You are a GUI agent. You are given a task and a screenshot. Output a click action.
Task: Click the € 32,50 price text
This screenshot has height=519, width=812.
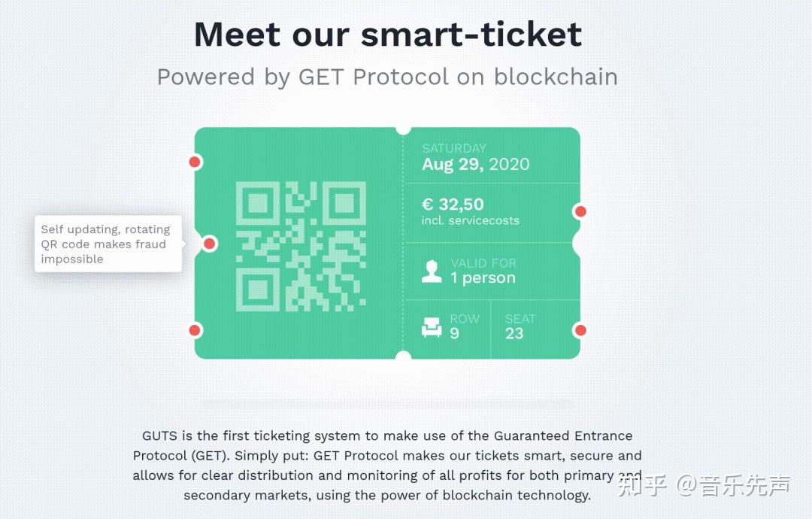453,204
